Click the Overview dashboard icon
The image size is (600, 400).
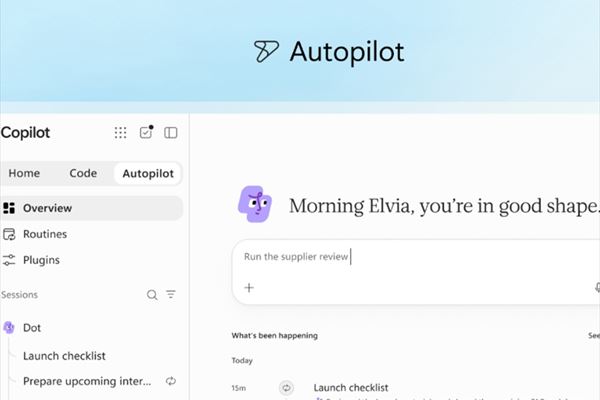[9, 208]
